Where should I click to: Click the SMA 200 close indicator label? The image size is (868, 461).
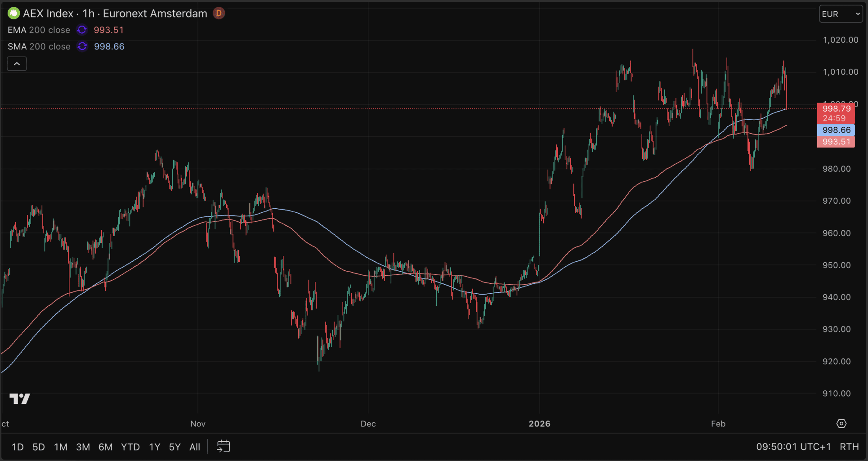39,46
